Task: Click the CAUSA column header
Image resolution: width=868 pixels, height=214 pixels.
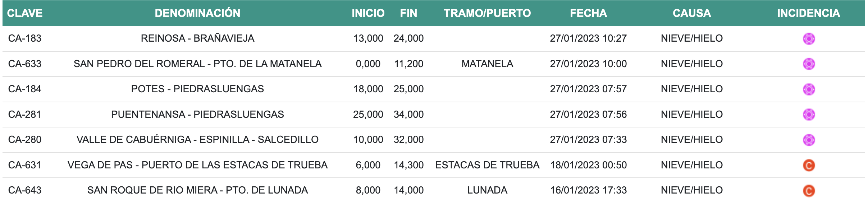Action: click(x=691, y=13)
